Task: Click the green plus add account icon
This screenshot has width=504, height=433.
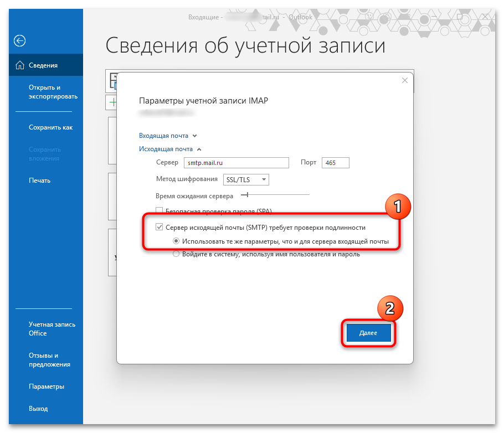Action: 113,102
